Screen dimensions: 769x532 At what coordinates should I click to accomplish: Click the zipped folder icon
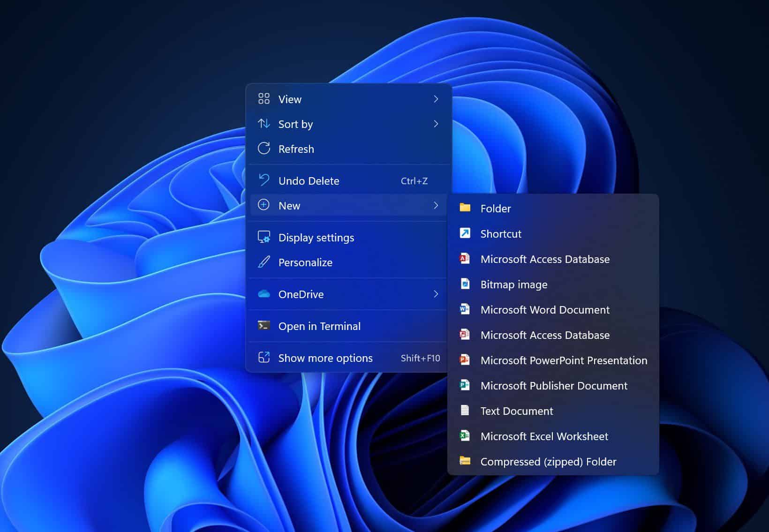465,461
